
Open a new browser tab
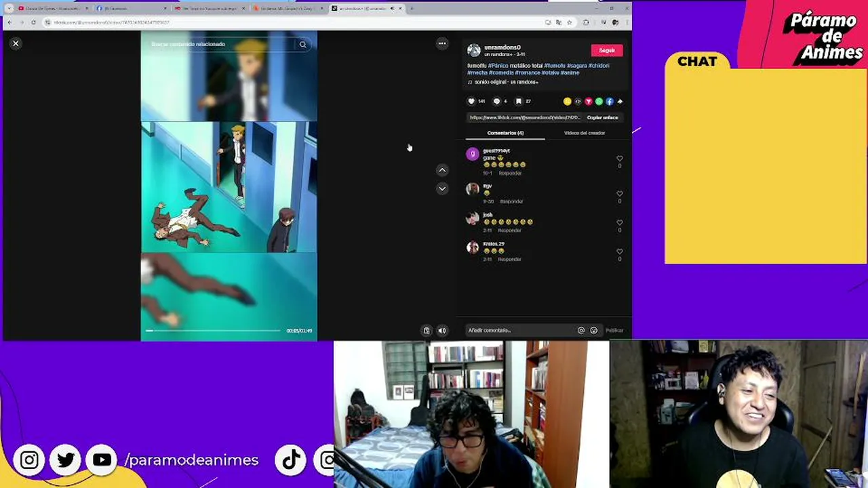click(412, 8)
